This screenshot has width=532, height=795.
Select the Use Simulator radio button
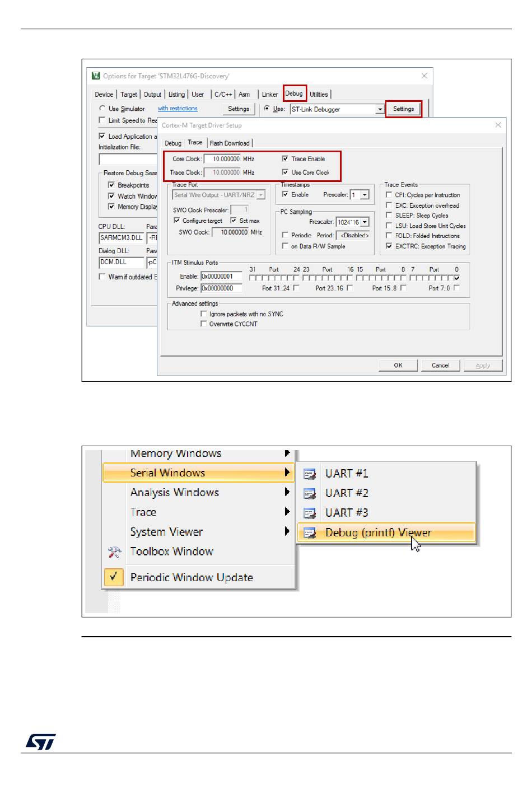coord(102,109)
